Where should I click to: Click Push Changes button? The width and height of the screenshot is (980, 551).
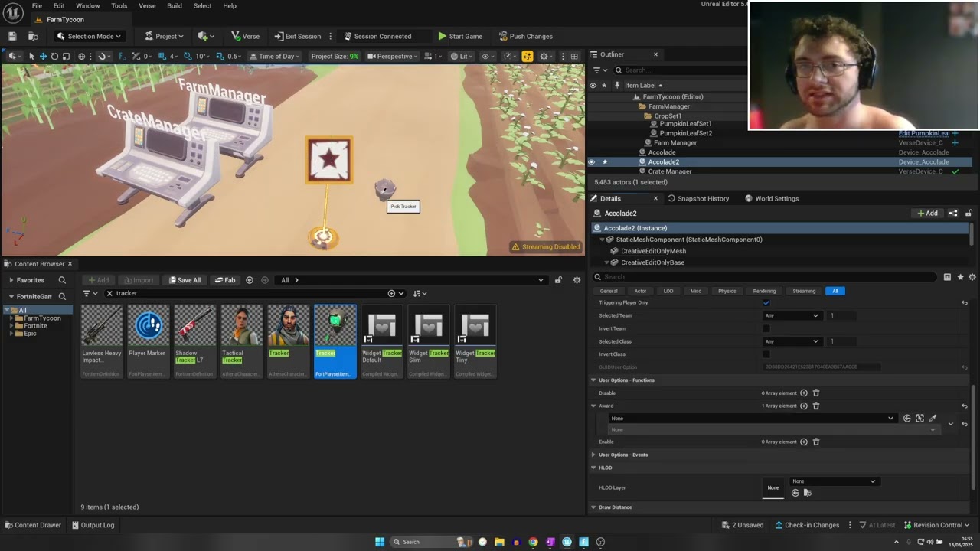tap(525, 36)
